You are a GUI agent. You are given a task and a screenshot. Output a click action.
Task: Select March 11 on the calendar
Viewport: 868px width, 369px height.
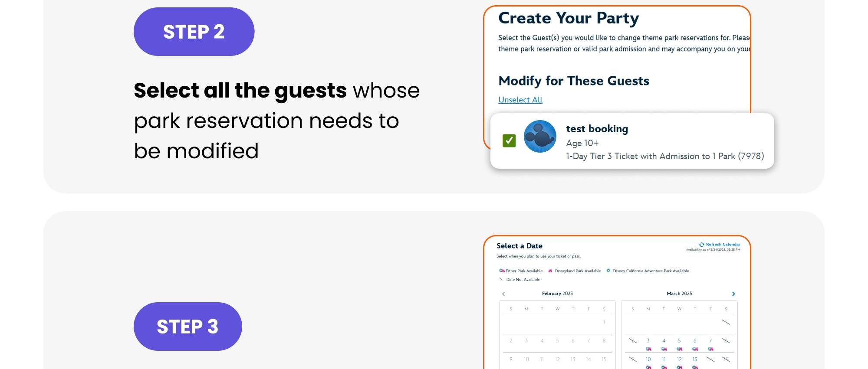click(664, 359)
